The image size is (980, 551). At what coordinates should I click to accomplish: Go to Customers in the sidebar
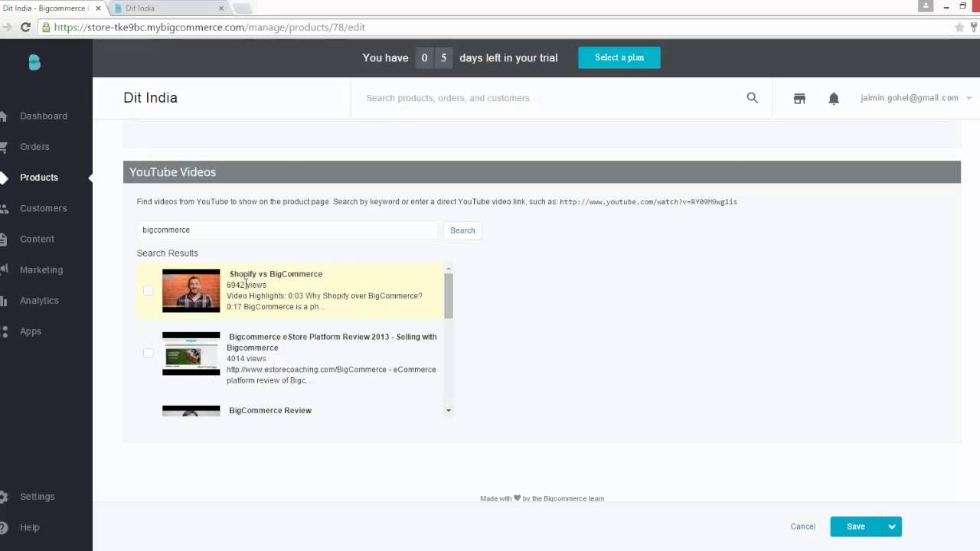[43, 208]
